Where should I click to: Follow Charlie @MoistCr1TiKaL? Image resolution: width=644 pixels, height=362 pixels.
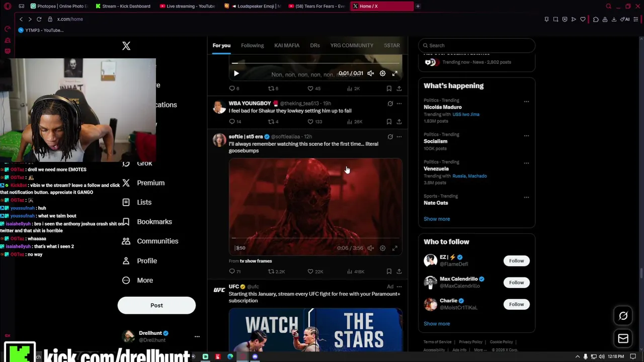point(516,304)
